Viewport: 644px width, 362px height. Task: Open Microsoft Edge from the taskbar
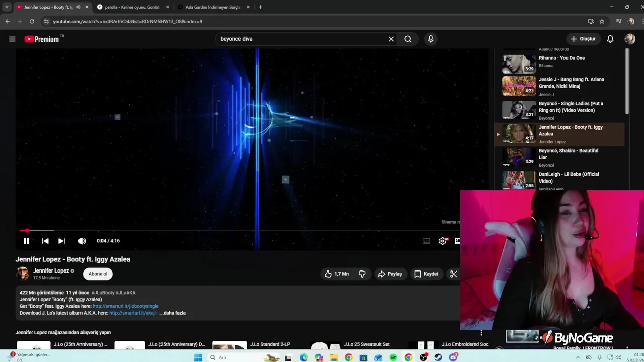coord(304,357)
